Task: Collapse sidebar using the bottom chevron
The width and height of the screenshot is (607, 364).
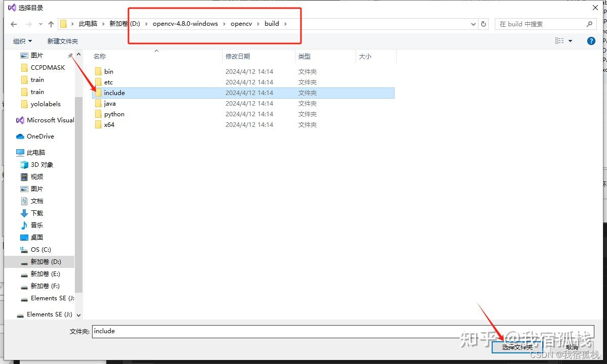Action: click(78, 314)
